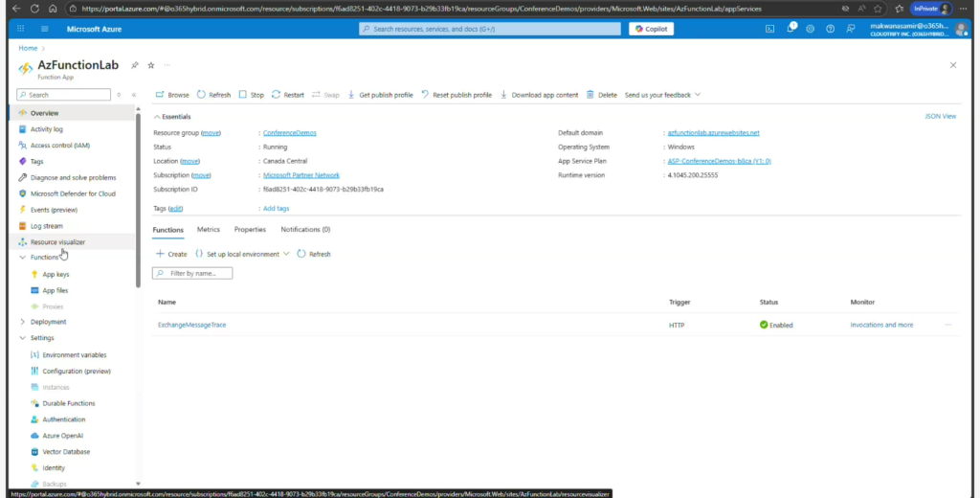980x498 pixels.
Task: Click the Copilot button
Action: click(651, 29)
